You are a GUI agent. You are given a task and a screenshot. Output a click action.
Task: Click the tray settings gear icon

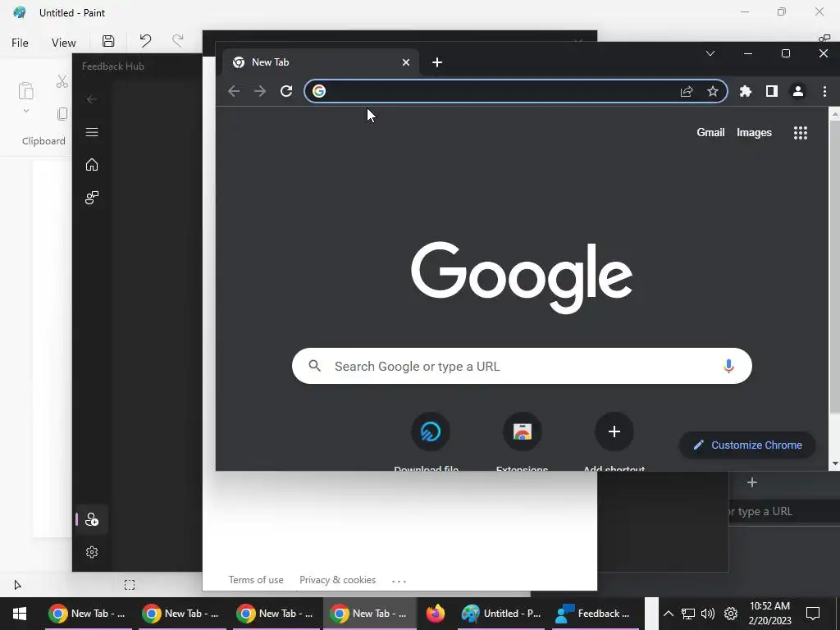point(731,614)
